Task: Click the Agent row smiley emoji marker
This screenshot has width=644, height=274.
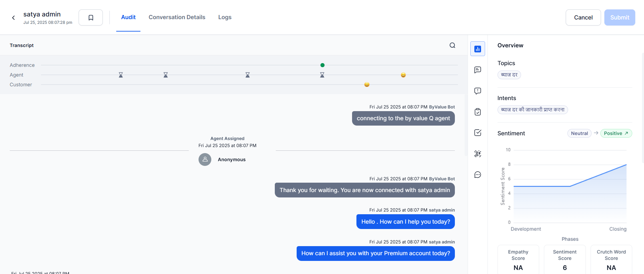Action: coord(403,75)
